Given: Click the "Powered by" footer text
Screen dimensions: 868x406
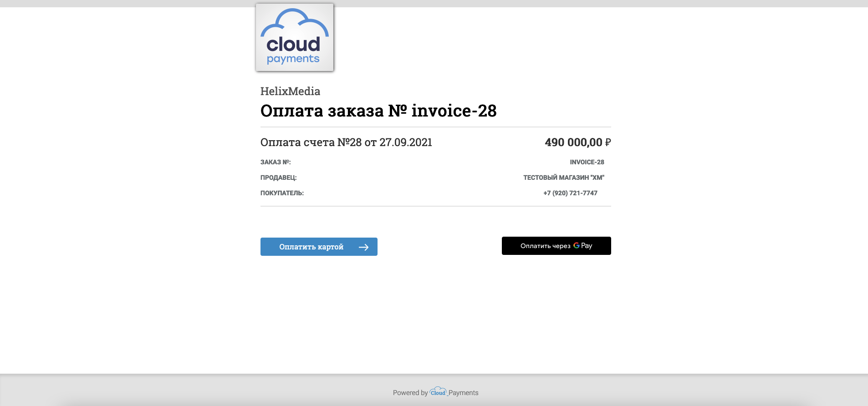Looking at the screenshot, I should point(410,393).
